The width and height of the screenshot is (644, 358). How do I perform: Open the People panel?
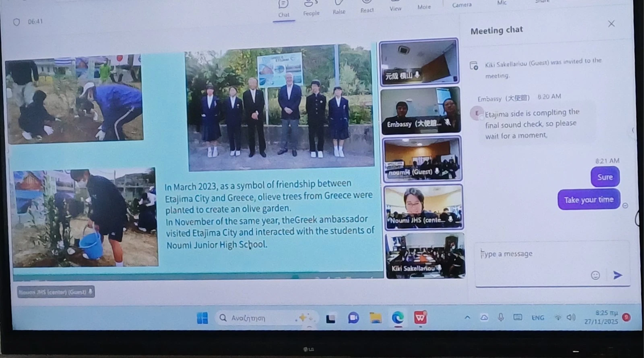311,8
